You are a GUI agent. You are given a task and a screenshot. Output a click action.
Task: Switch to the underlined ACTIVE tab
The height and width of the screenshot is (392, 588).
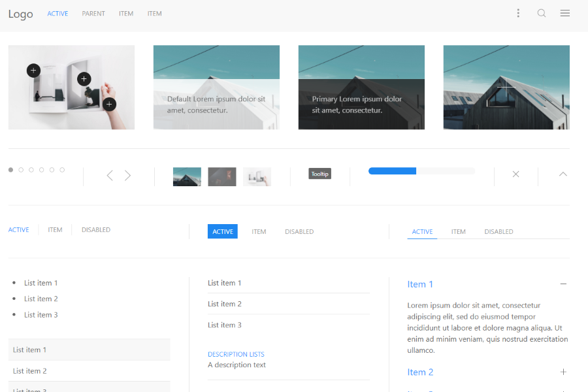point(422,231)
